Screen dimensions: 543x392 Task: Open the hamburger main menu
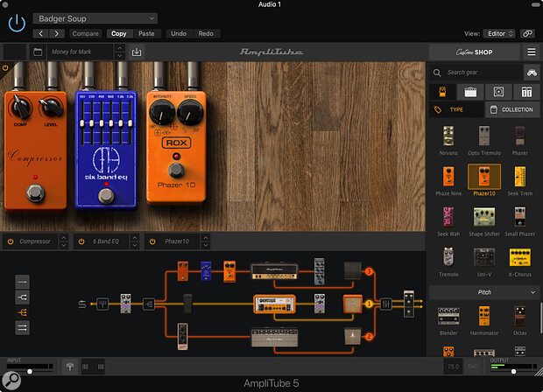[x=532, y=52]
